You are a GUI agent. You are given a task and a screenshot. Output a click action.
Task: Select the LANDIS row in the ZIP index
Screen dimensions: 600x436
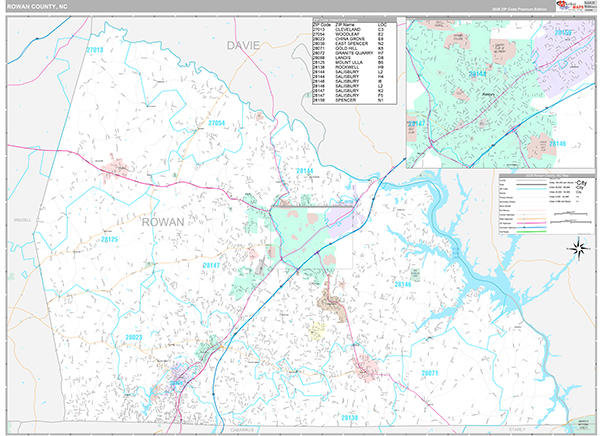(x=354, y=58)
